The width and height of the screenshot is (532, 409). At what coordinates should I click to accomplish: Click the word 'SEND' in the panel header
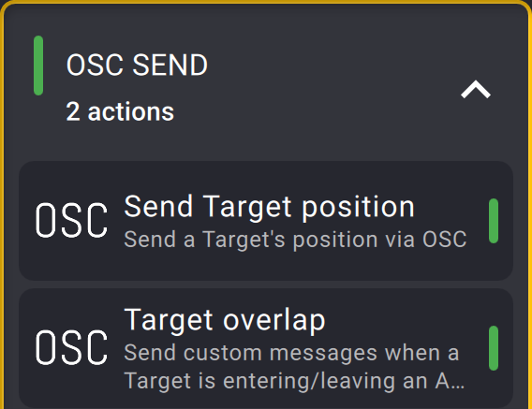pos(170,65)
